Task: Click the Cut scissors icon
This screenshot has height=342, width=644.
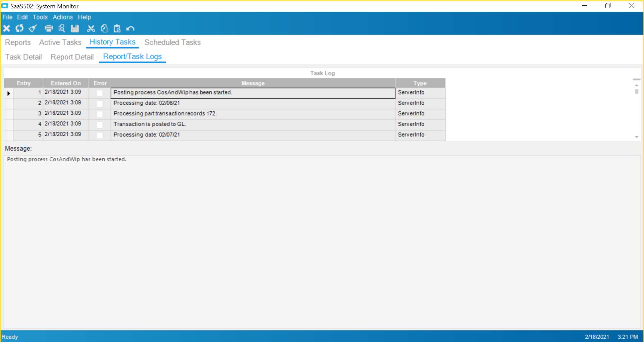Action: [x=91, y=28]
